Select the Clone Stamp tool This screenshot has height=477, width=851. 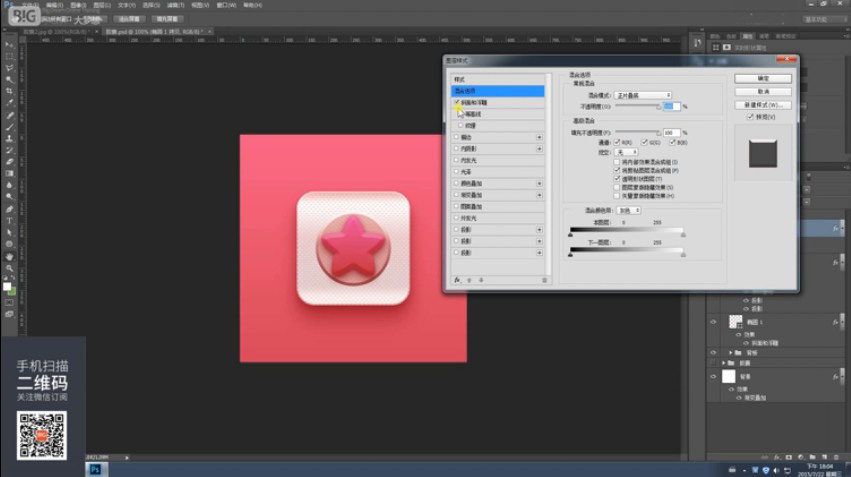(x=9, y=138)
